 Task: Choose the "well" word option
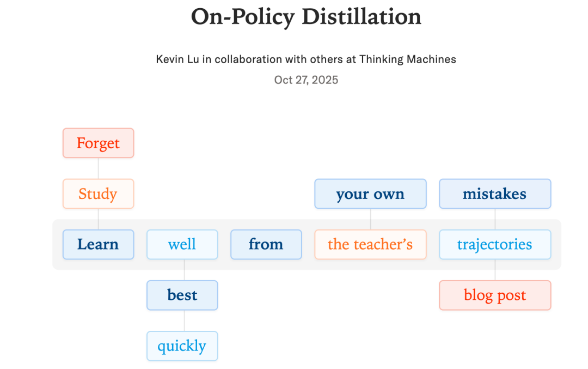pyautogui.click(x=182, y=245)
